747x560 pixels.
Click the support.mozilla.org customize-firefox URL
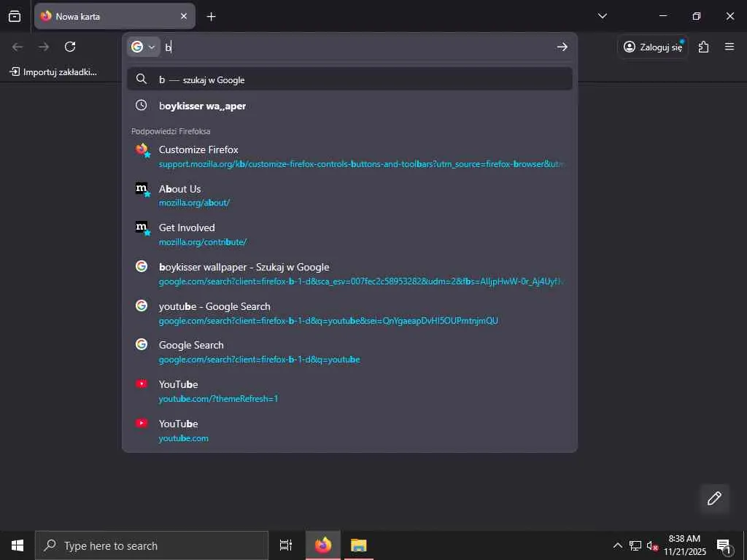(x=361, y=164)
